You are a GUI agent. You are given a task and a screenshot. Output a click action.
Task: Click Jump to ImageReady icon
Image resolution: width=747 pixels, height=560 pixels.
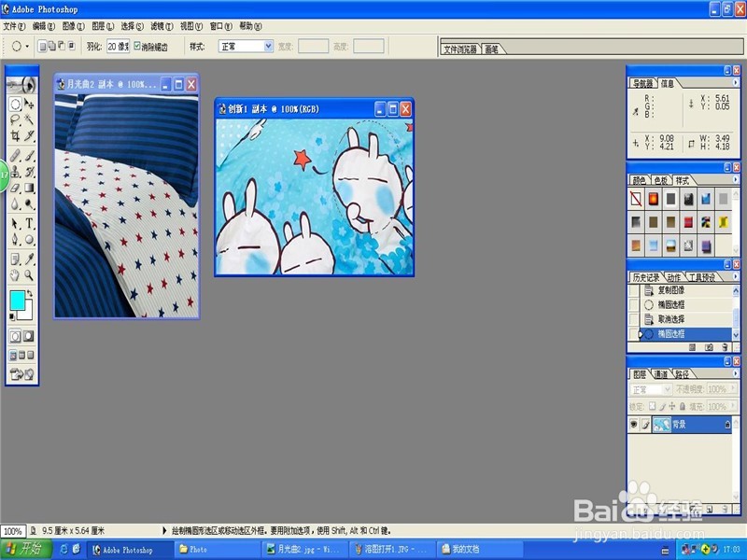point(21,375)
